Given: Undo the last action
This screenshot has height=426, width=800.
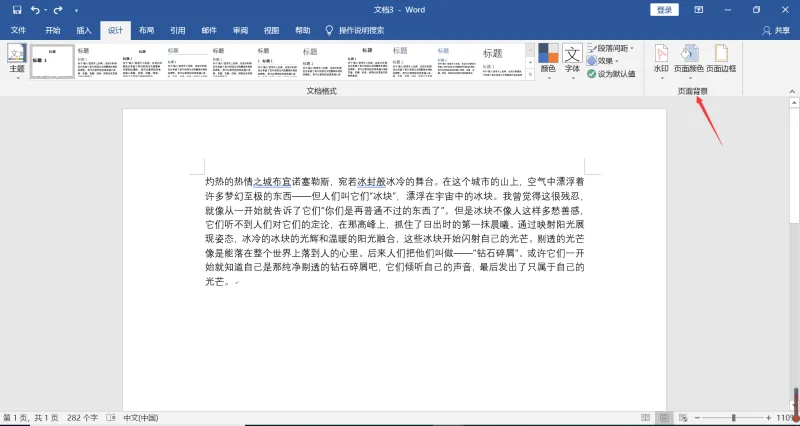Looking at the screenshot, I should pyautogui.click(x=35, y=10).
